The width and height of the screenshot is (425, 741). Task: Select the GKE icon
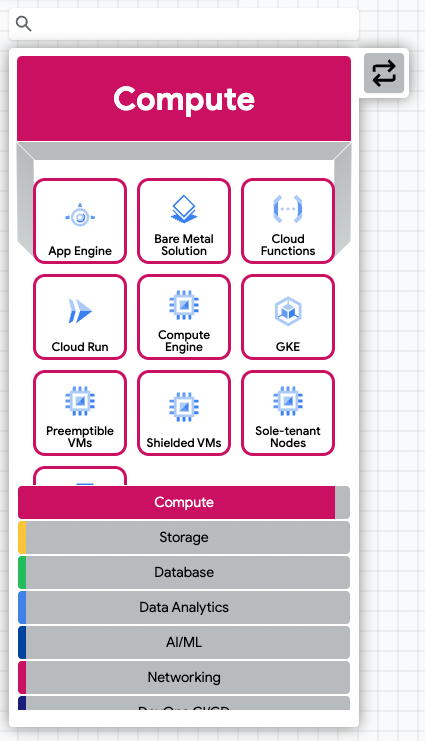click(288, 317)
